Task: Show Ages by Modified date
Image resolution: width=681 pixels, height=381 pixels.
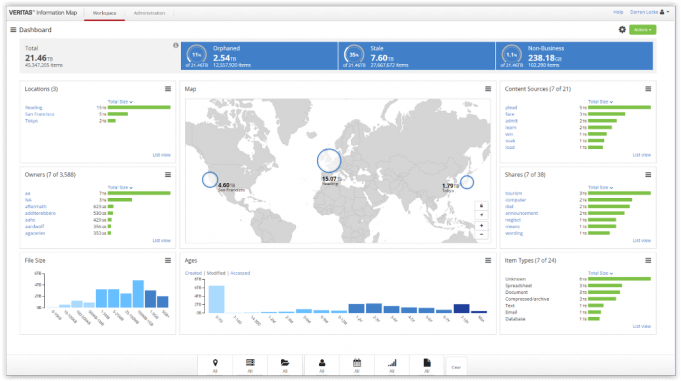Action: 216,273
